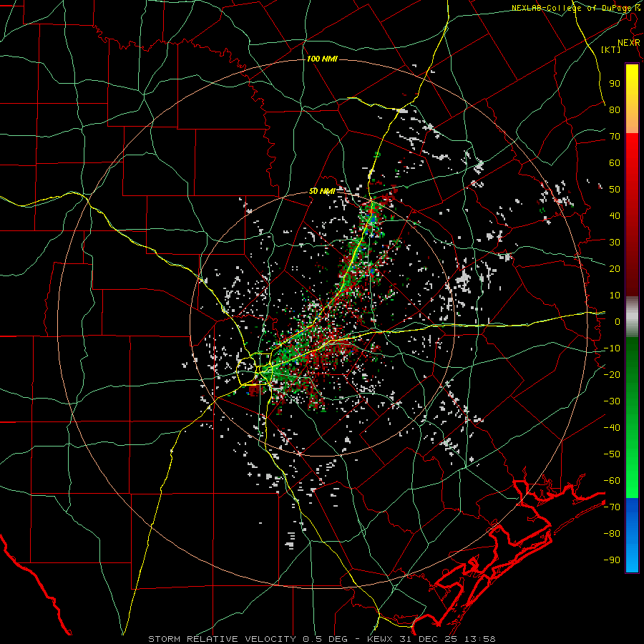
Task: Click the -30 value on velocity scale
Action: (x=612, y=401)
